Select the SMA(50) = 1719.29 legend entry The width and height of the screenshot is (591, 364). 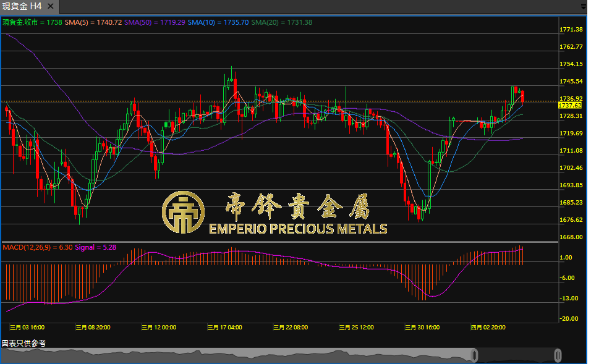point(155,22)
